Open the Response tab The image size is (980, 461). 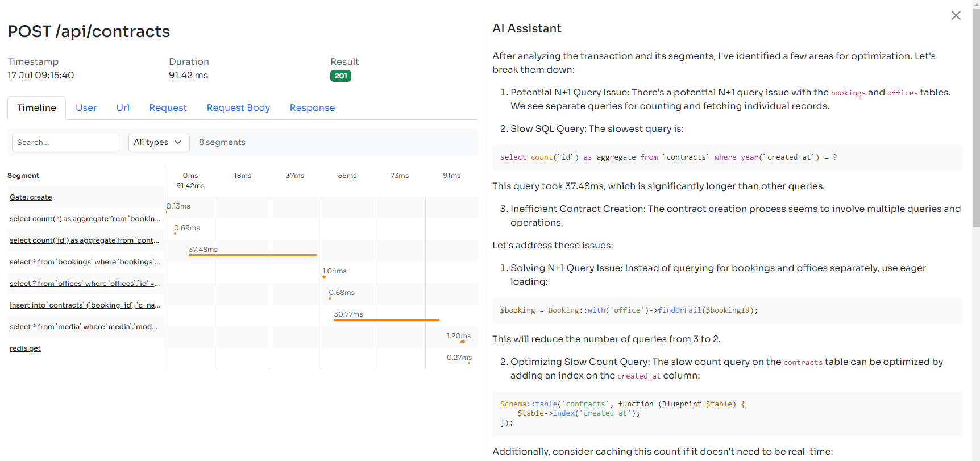(x=312, y=107)
